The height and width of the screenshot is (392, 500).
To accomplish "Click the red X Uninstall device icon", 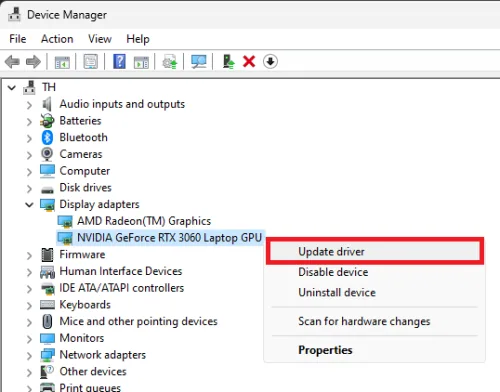I will (x=249, y=62).
